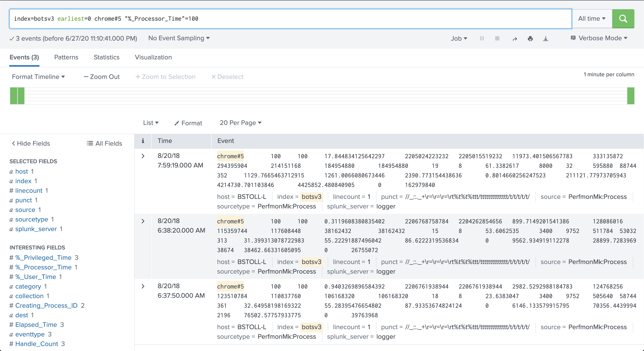Viewport: 644px width, 351px height.
Task: Expand the 6:37:50.000 AM event
Action: (x=143, y=286)
